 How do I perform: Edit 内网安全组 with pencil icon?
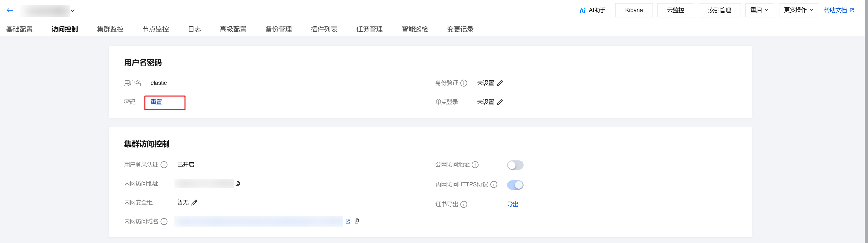(195, 203)
